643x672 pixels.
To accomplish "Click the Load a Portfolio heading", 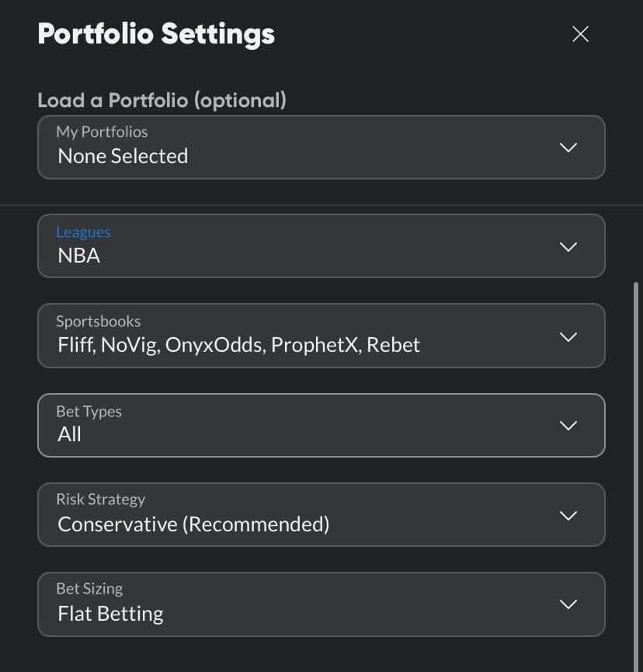I will tap(162, 100).
